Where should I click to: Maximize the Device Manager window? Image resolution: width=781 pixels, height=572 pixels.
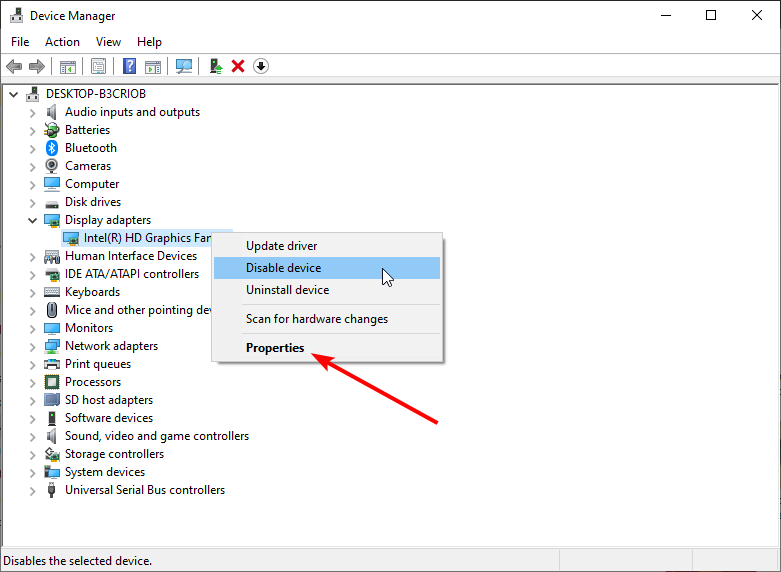(711, 15)
